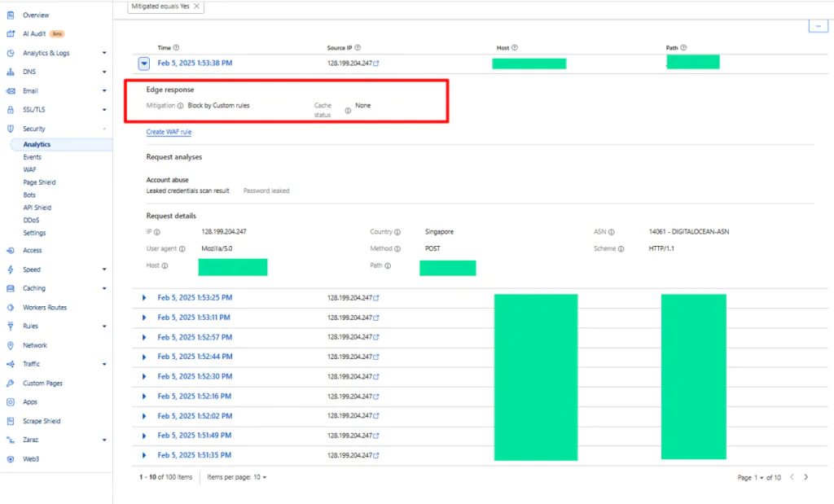Click the Source IP column info icon

[358, 48]
